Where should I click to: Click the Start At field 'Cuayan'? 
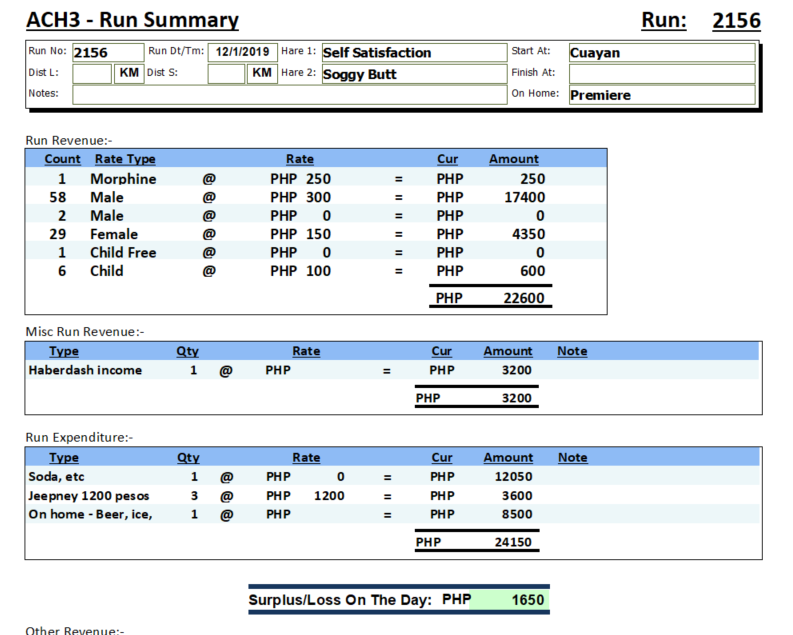click(x=661, y=53)
